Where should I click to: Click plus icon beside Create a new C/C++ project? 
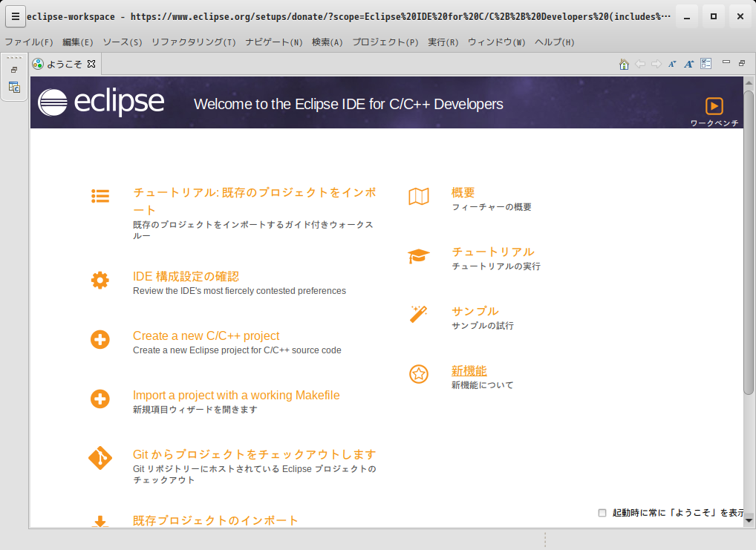(100, 339)
